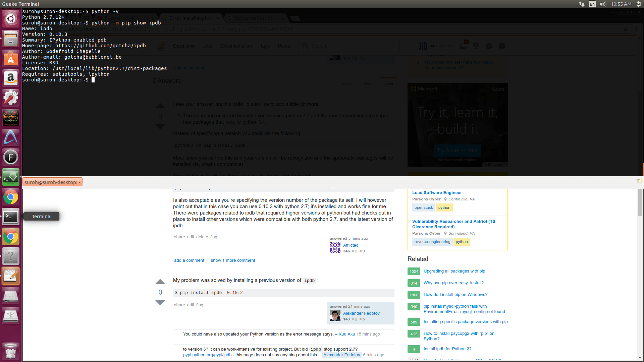
Task: Select the suroh@suroh-desktop terminal tab
Action: click(x=53, y=182)
